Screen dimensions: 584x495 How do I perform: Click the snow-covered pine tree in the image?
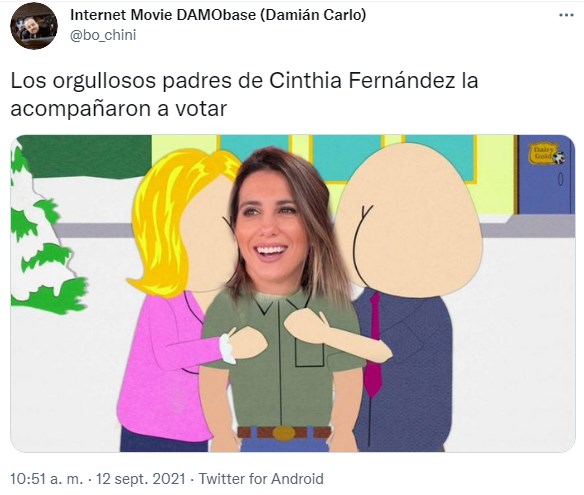coord(45,233)
